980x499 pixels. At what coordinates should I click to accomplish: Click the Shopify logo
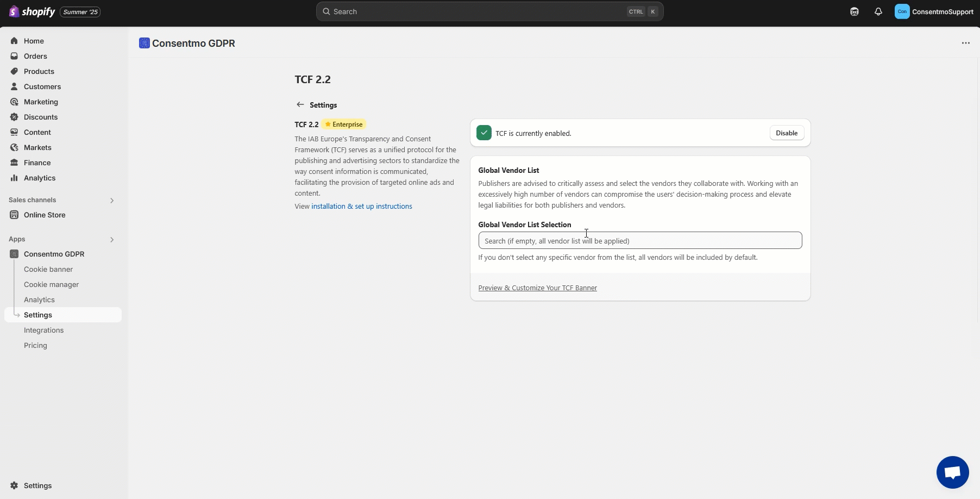[32, 11]
